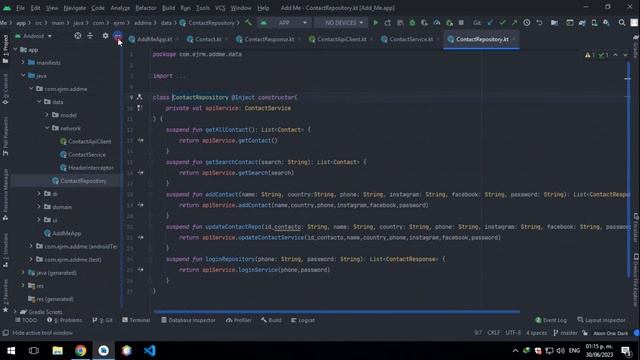Expand the manifests folder
Viewport: 640px width, 360px height.
click(x=23, y=62)
